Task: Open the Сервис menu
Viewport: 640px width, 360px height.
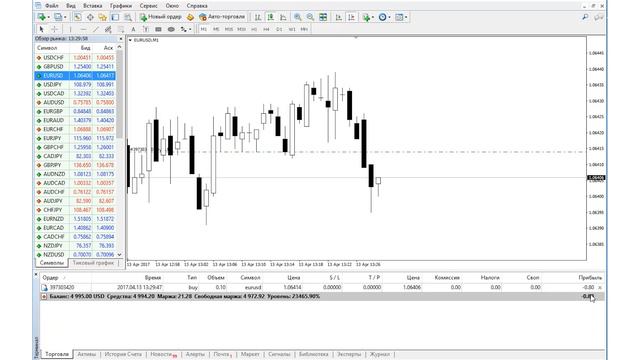Action: click(x=149, y=6)
